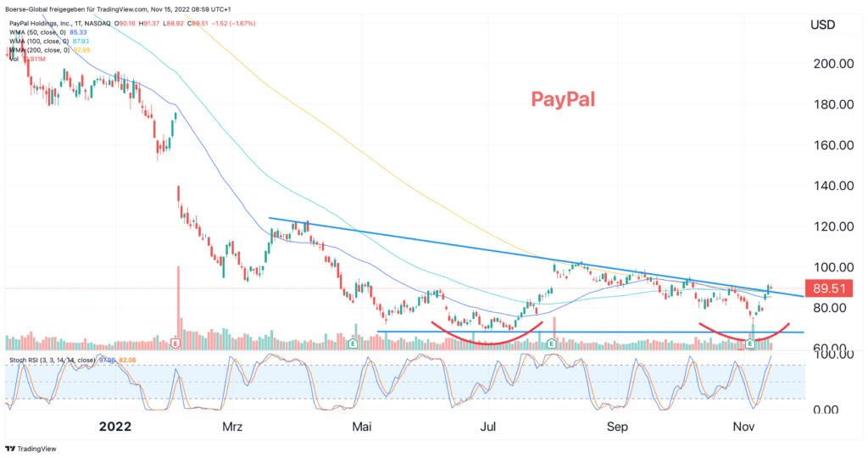Click the 2022 time axis label

coord(115,427)
